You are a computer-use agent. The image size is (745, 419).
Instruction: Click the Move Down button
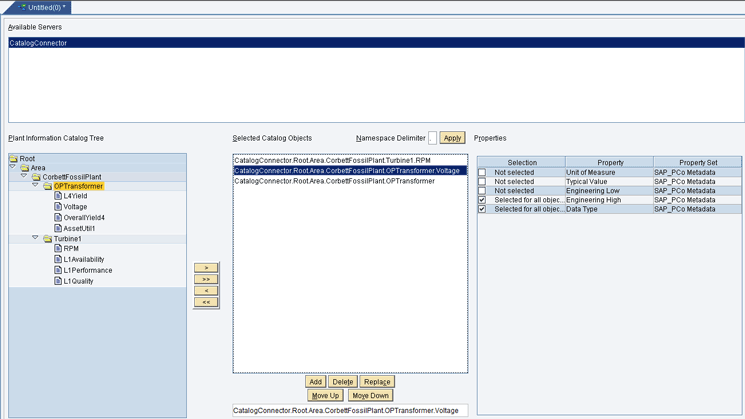point(370,396)
